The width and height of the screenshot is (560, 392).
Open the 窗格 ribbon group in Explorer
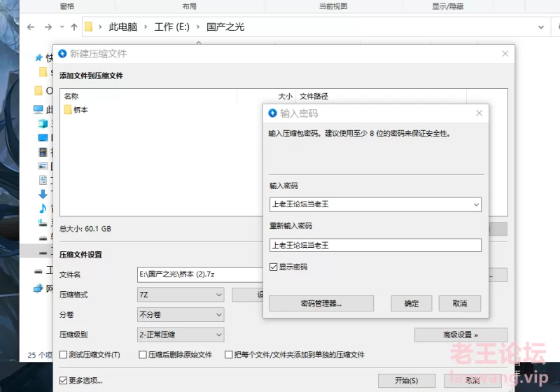[x=67, y=6]
